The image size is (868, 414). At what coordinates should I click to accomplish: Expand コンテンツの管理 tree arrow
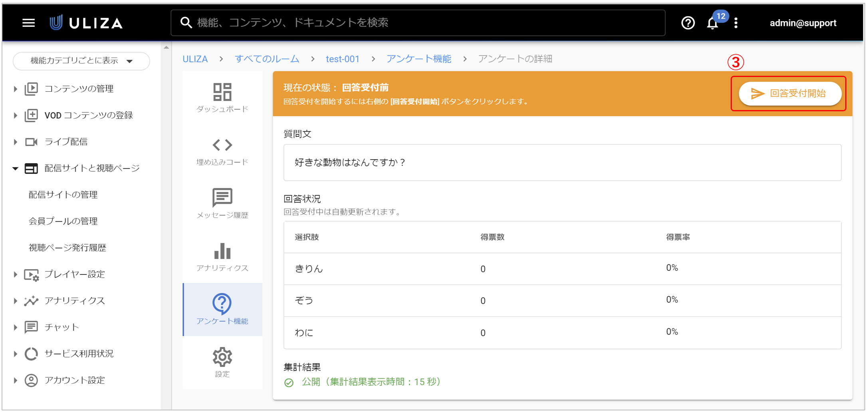pyautogui.click(x=15, y=89)
